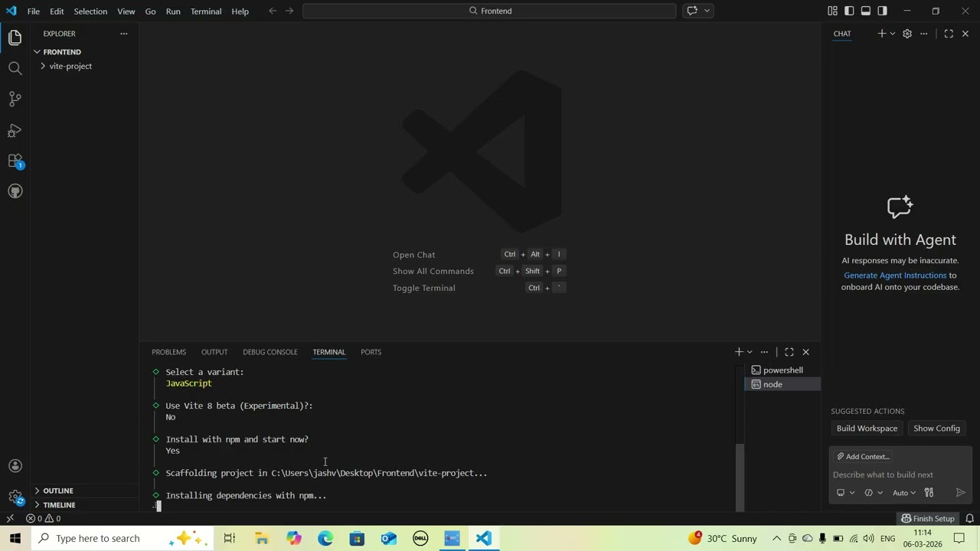Open the Auto model picker dropdown
This screenshot has width=980, height=551.
coord(904,493)
